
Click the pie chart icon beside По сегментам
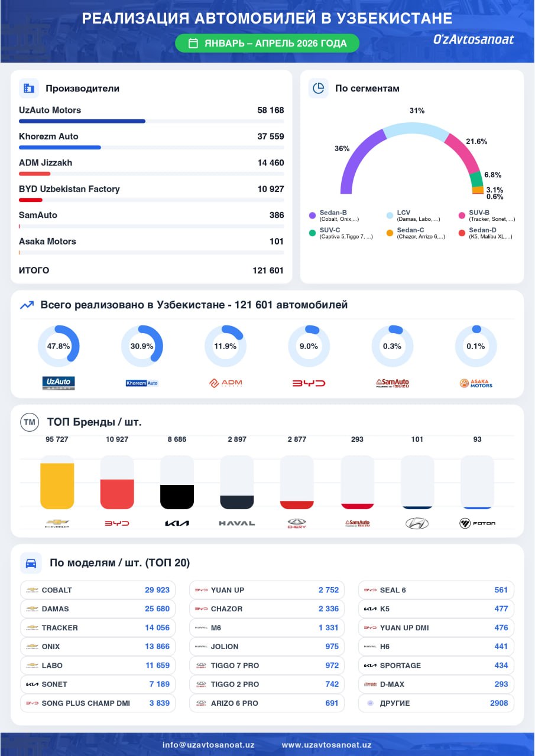coord(318,88)
